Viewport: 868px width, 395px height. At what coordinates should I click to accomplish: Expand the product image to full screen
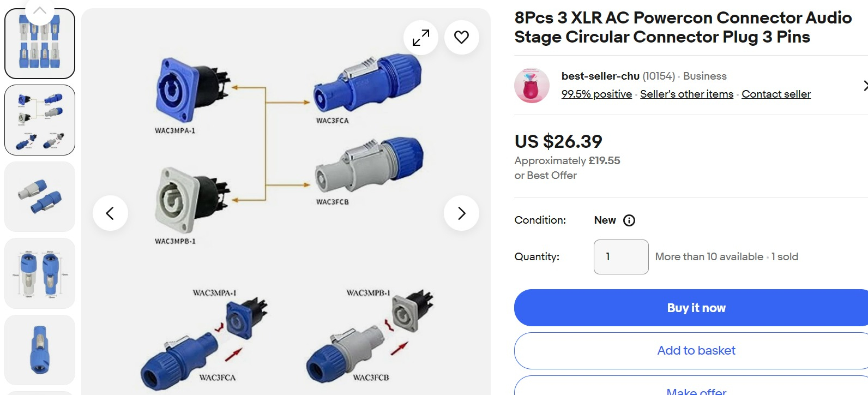pos(420,38)
